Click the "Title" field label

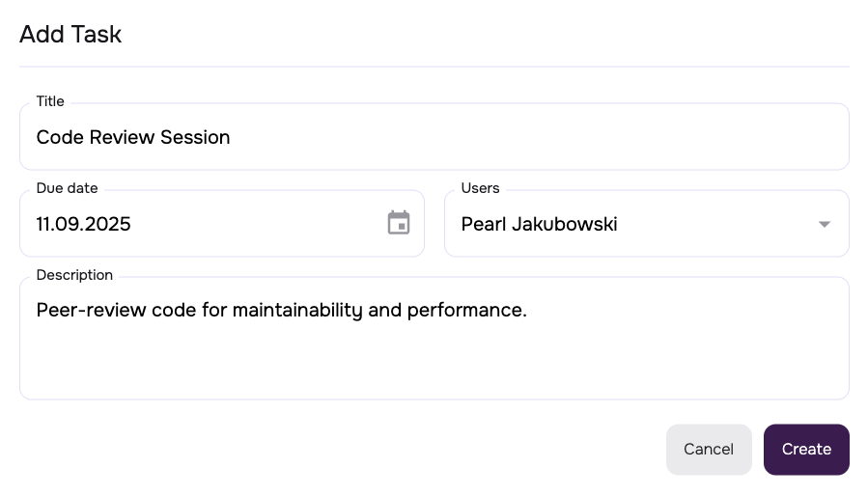pos(50,101)
